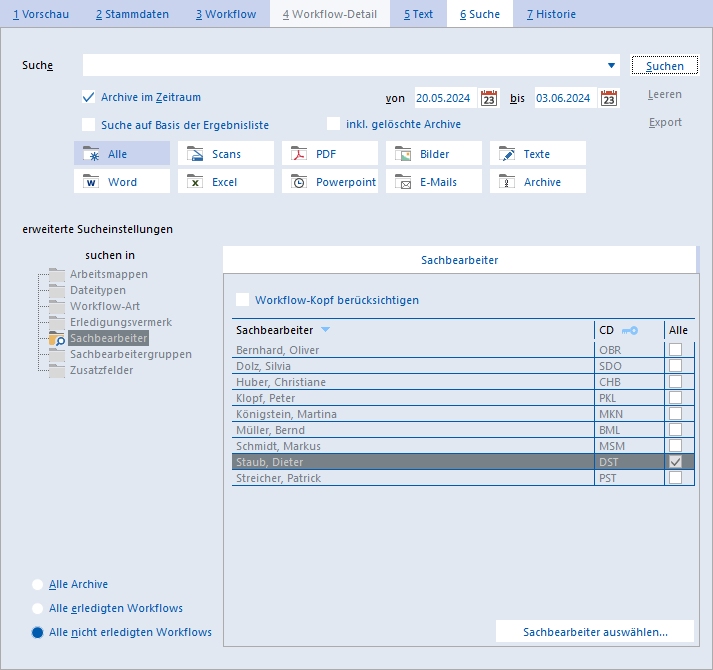Filter results to E-Mails
713x670 pixels.
click(x=434, y=181)
